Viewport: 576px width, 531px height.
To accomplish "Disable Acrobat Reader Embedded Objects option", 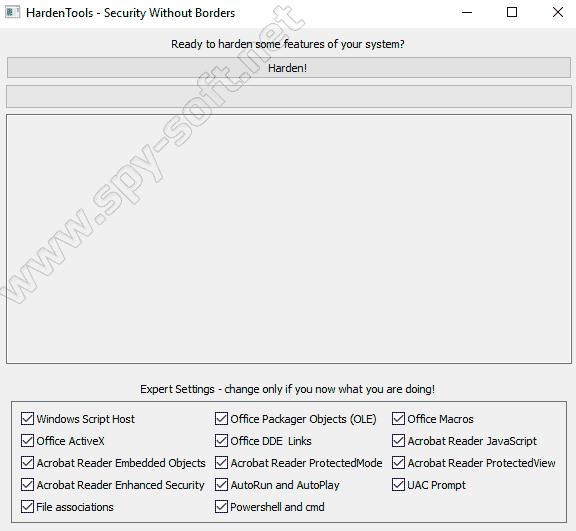I will [27, 463].
